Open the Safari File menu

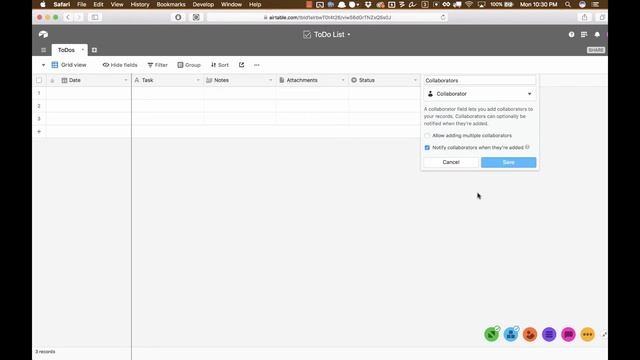[82, 4]
